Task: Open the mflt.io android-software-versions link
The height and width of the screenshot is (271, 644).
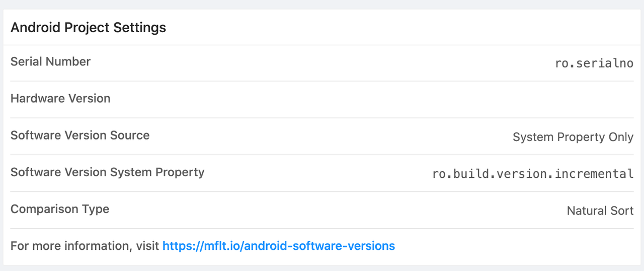Action: click(x=278, y=246)
